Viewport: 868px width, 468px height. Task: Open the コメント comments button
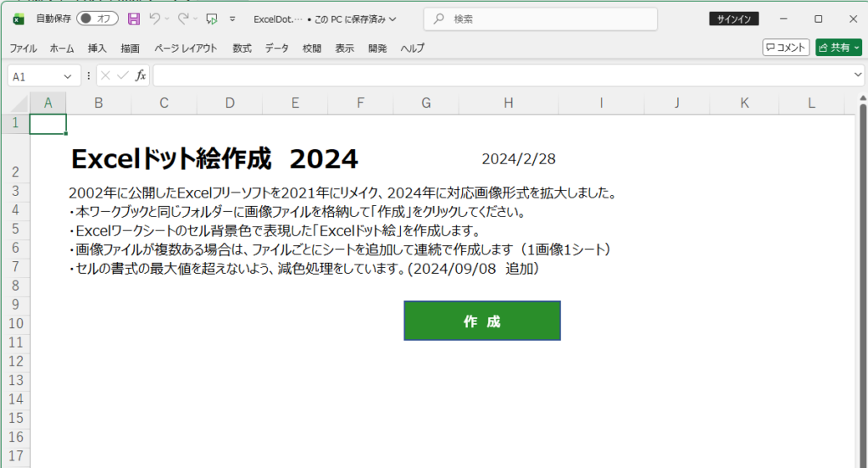[x=786, y=48]
